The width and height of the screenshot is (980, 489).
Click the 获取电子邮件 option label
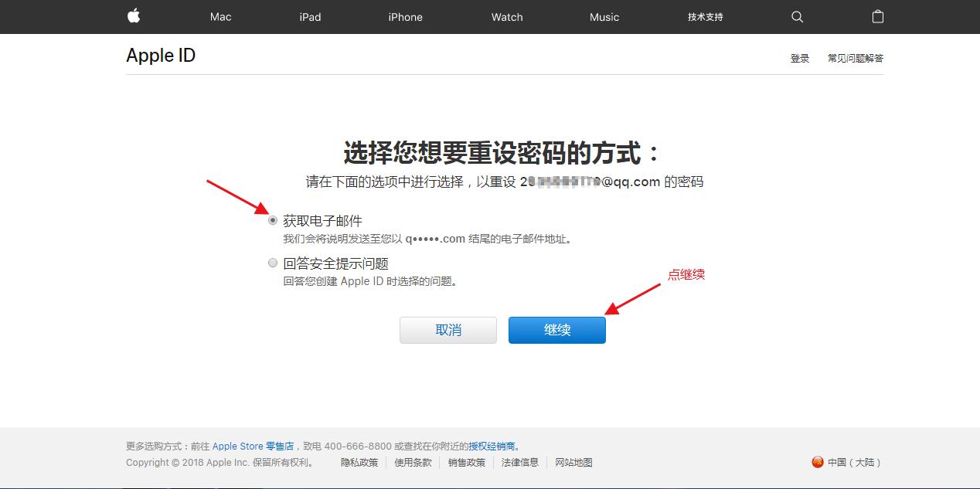click(322, 221)
